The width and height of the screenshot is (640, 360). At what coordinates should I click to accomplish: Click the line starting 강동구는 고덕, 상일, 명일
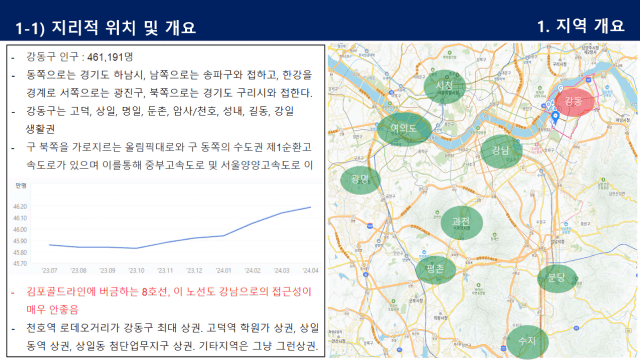[x=160, y=111]
